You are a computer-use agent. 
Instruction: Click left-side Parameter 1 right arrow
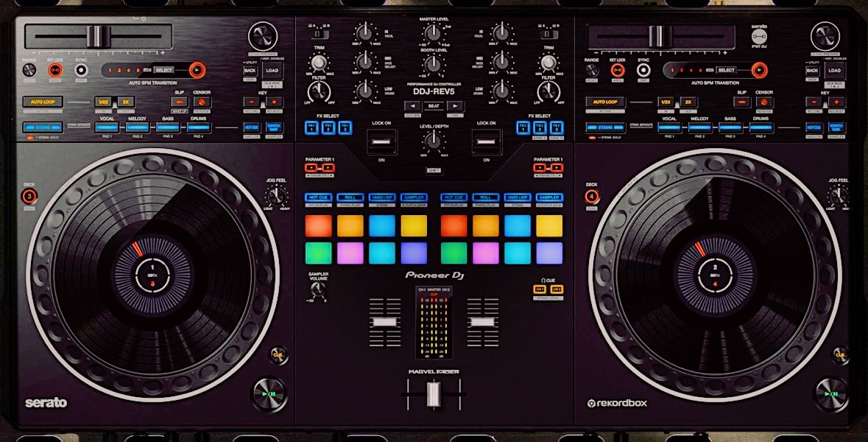point(328,167)
